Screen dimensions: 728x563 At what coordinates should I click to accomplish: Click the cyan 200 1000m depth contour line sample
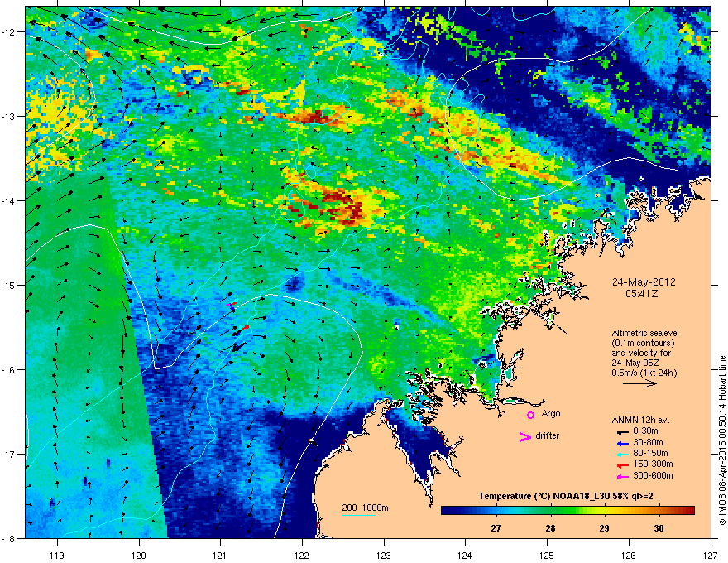pyautogui.click(x=358, y=515)
